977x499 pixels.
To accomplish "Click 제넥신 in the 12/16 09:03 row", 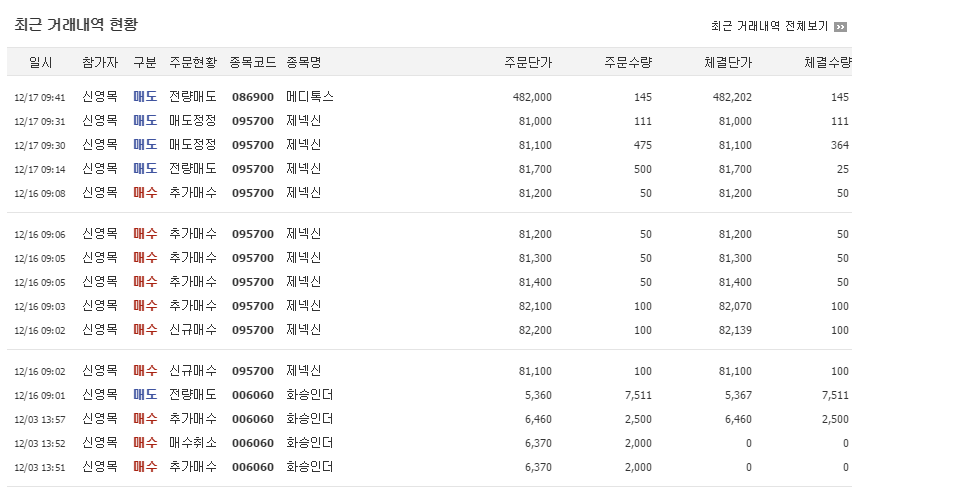I will click(303, 306).
